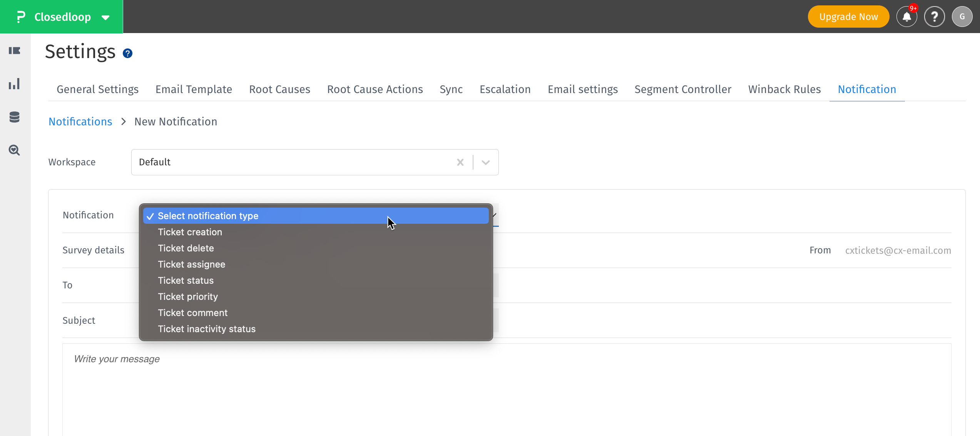
Task: Click the help icon beside Settings heading
Action: tap(127, 53)
